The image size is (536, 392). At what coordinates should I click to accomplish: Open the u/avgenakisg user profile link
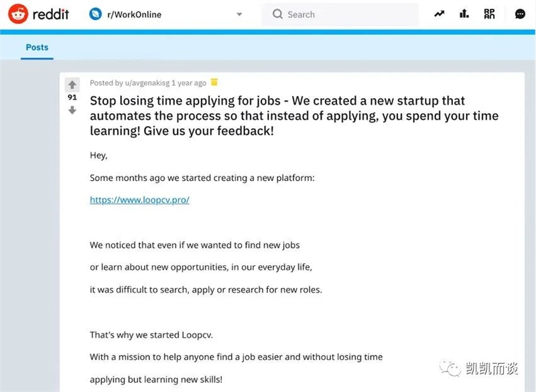[147, 82]
